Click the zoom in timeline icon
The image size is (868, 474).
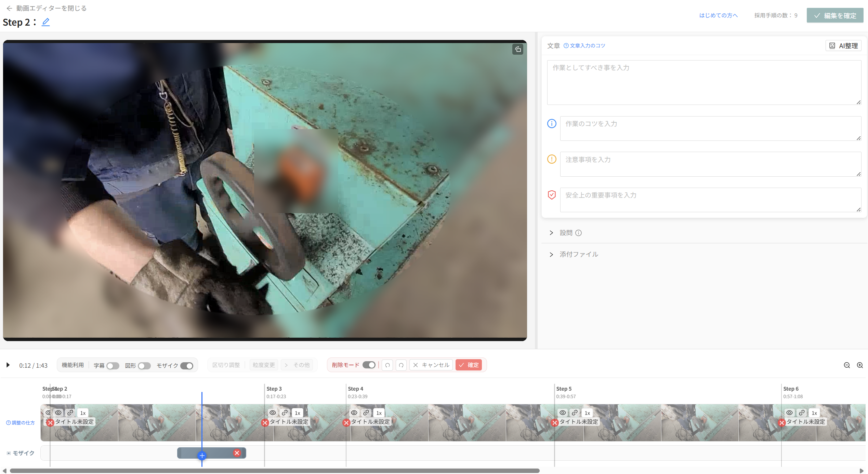point(860,365)
